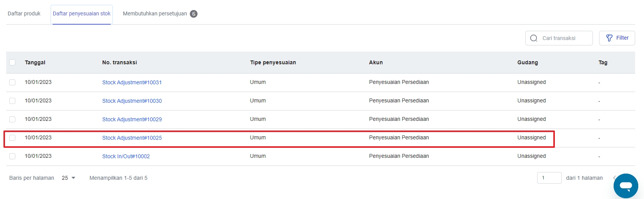Check the Stock Adjustment#10031 row checkbox

coord(12,82)
